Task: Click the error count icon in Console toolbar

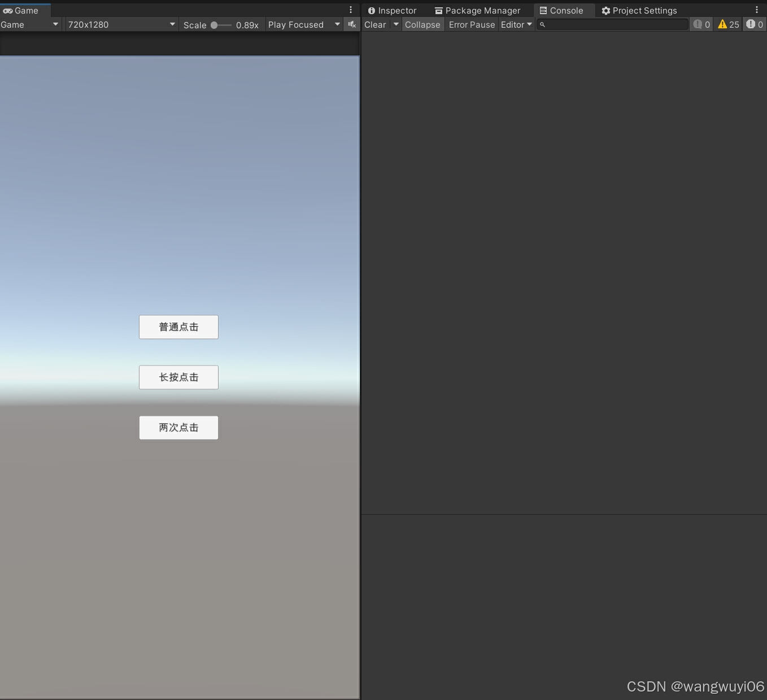Action: [755, 24]
